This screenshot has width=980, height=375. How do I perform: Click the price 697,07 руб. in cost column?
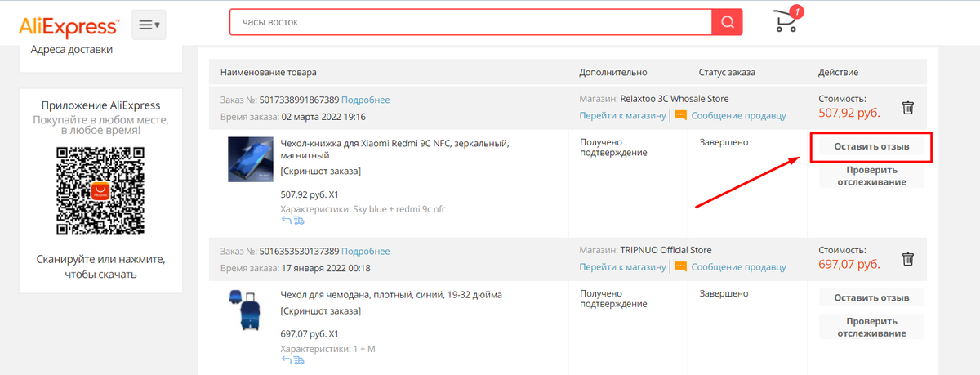click(x=849, y=265)
